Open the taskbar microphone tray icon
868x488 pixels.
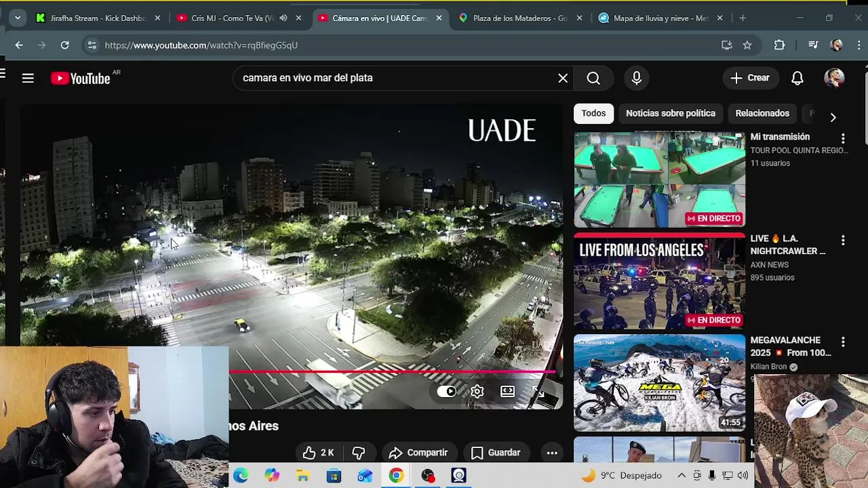click(712, 476)
